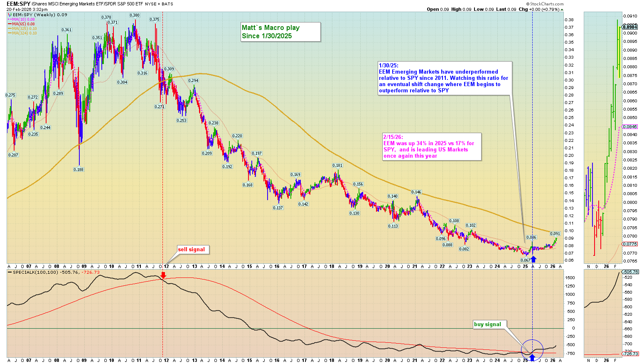Click the -505.76 Special K value tag

pos(630,272)
